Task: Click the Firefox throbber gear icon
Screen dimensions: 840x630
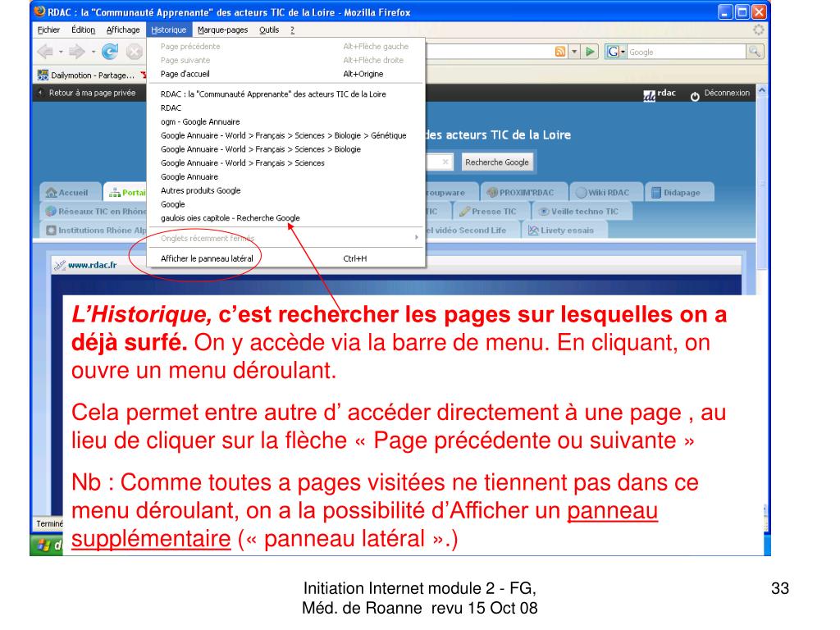Action: (x=759, y=30)
